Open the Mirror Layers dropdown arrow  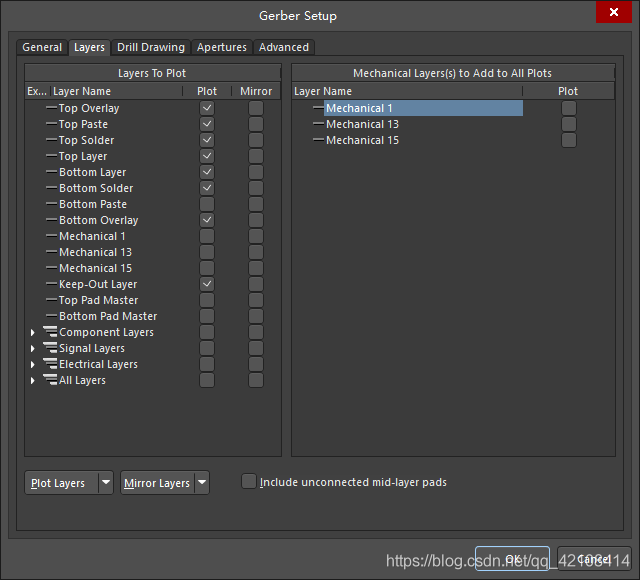click(202, 482)
